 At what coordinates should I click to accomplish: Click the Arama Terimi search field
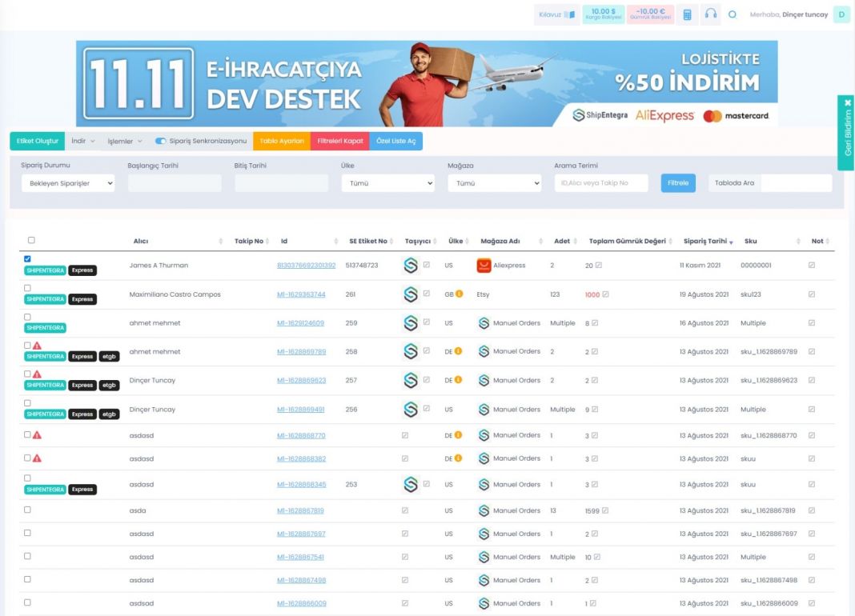pos(601,183)
